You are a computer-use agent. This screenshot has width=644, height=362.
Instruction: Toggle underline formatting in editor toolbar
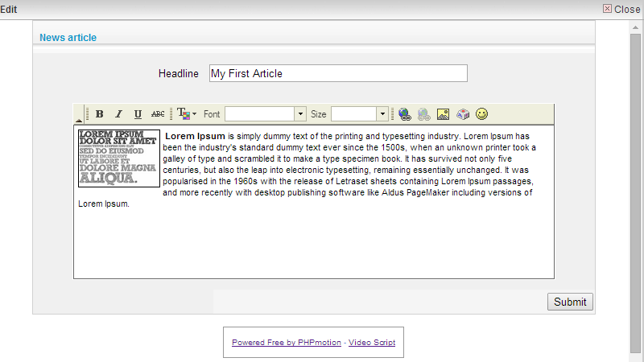(x=138, y=114)
